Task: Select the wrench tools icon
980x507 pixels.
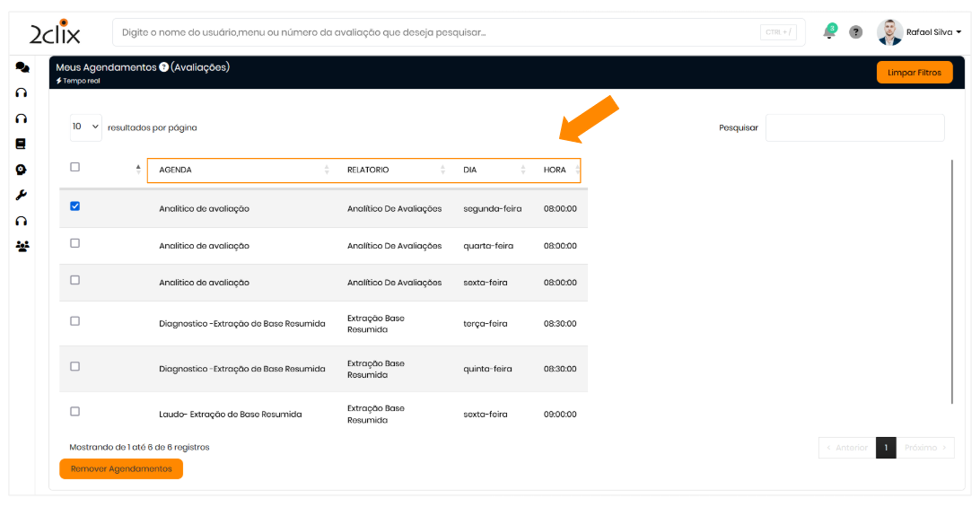Action: click(x=22, y=195)
